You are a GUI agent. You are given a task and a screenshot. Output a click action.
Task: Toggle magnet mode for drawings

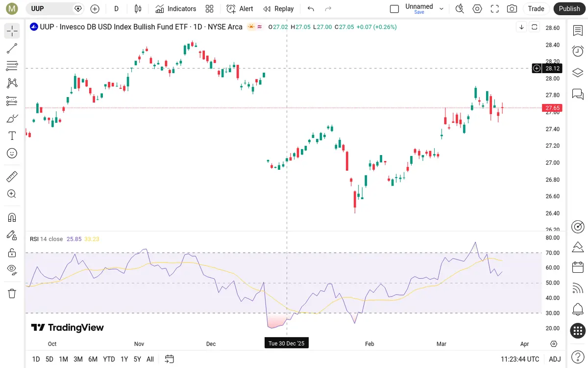coord(12,217)
